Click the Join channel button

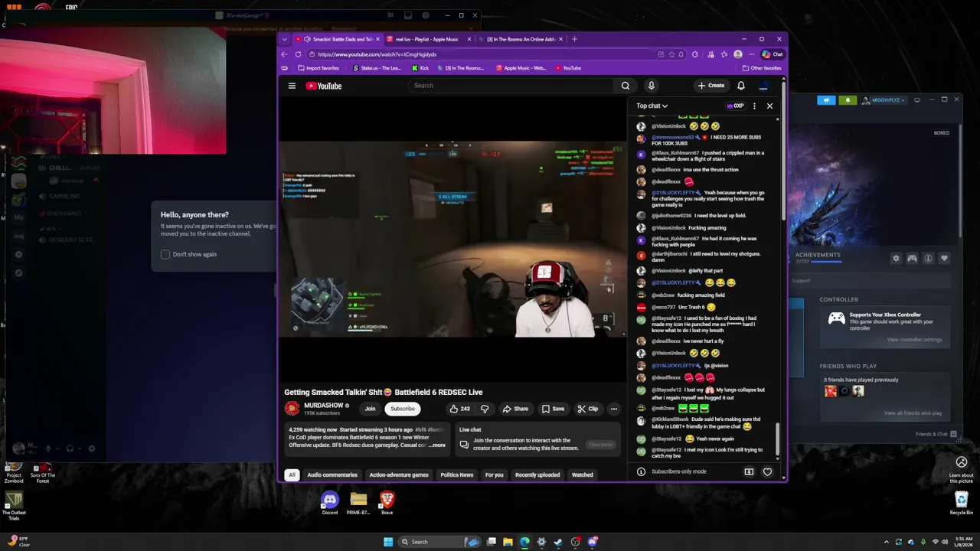point(371,409)
